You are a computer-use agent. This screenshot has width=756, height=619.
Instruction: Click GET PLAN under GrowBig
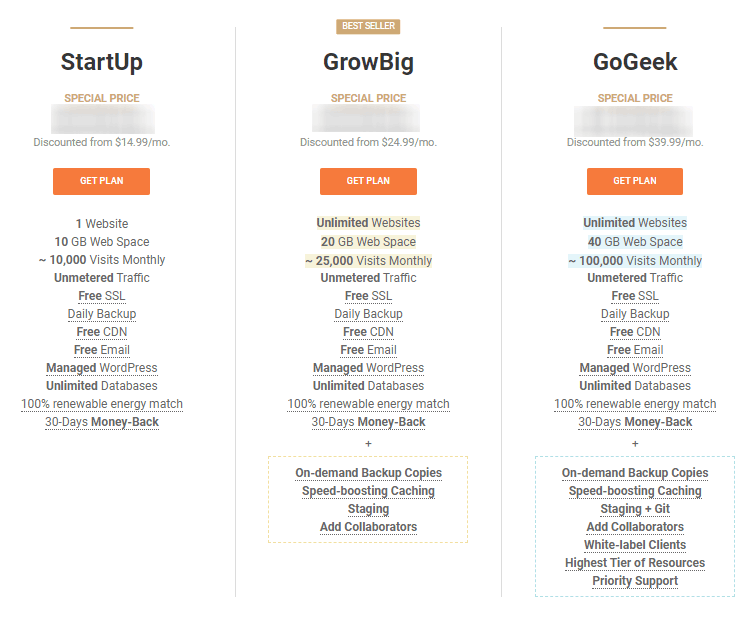tap(368, 181)
